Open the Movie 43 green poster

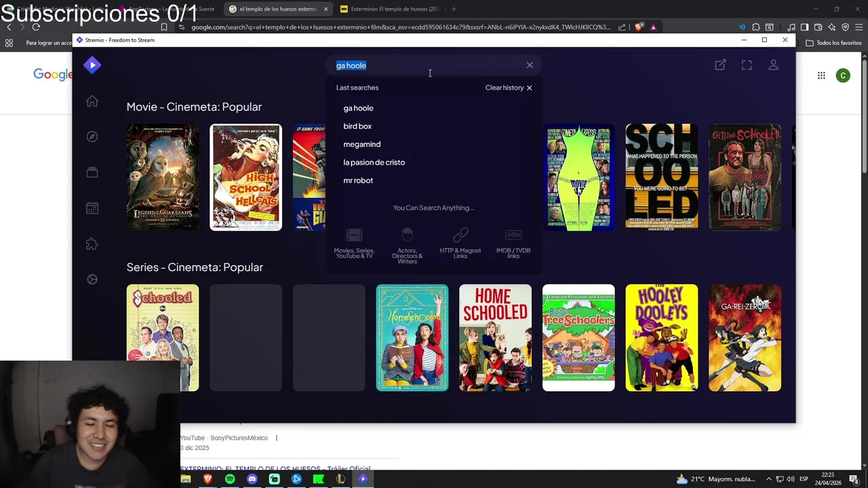click(x=578, y=177)
